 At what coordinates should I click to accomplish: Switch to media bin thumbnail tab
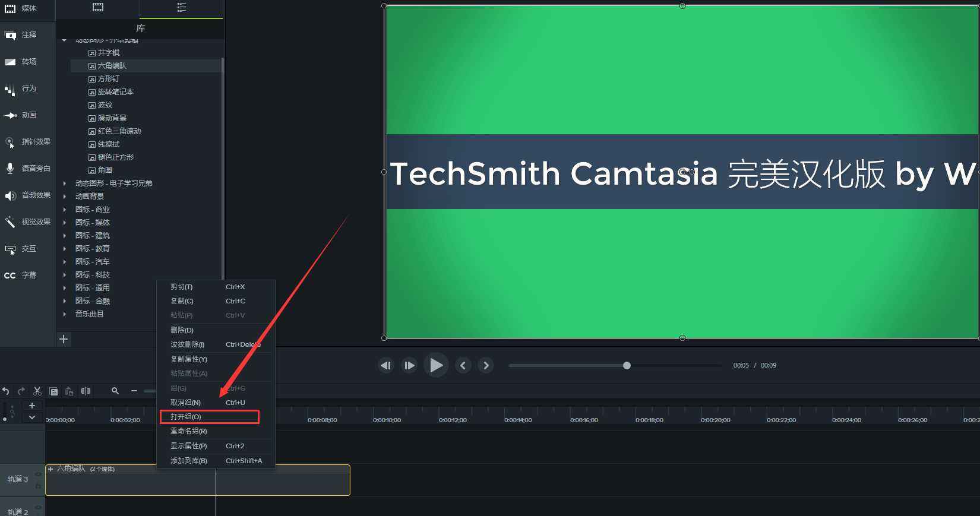[x=98, y=8]
